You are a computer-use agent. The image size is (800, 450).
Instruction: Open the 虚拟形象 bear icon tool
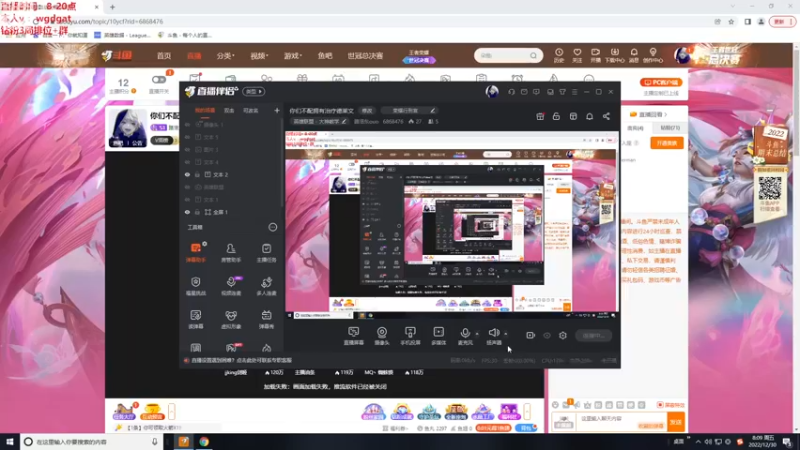(231, 319)
